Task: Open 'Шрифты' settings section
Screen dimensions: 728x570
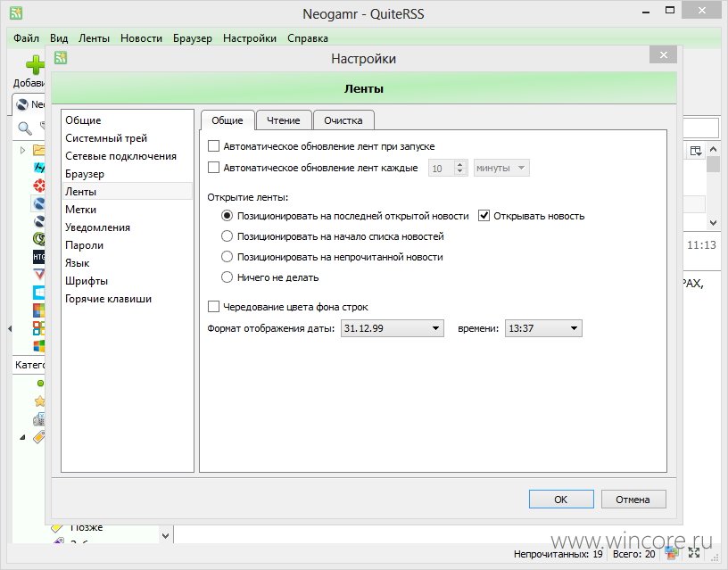Action: (x=128, y=281)
